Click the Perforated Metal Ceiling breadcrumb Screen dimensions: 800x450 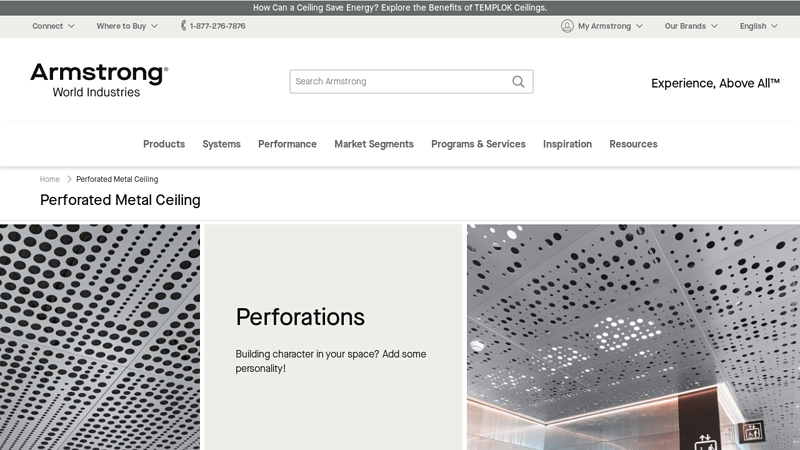[x=117, y=179]
